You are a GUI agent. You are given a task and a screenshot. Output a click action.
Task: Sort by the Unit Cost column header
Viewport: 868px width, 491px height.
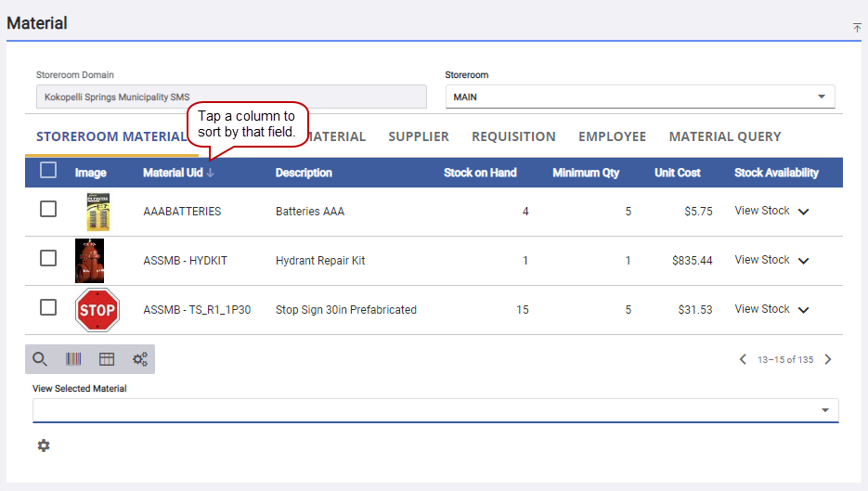pos(677,173)
